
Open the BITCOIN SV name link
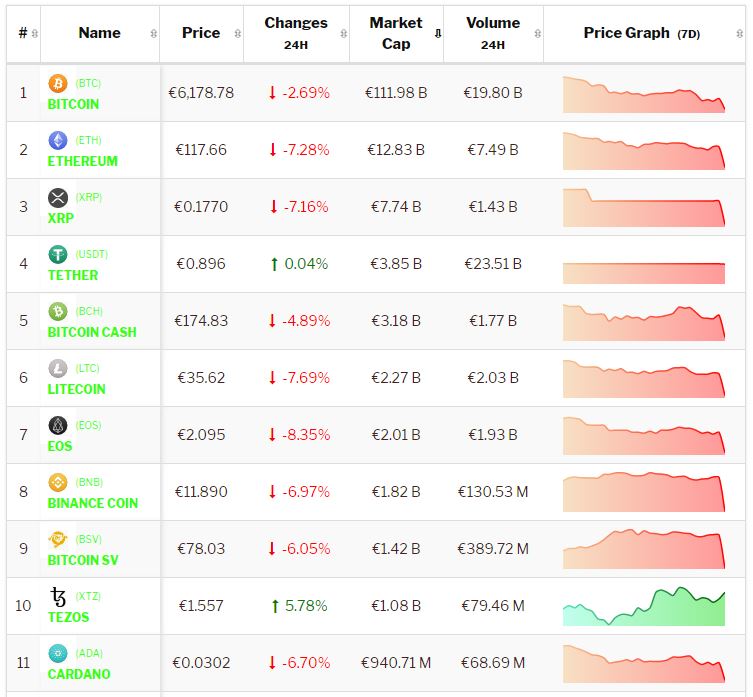click(x=87, y=560)
